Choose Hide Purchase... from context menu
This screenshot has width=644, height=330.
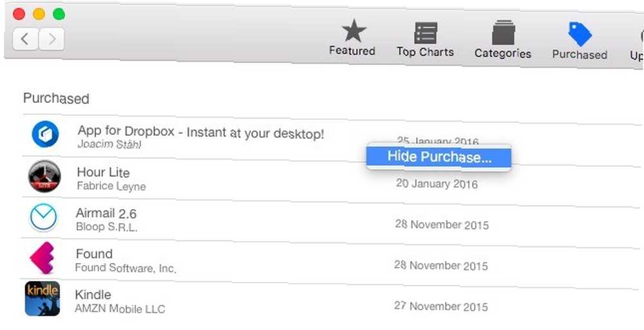pyautogui.click(x=439, y=157)
